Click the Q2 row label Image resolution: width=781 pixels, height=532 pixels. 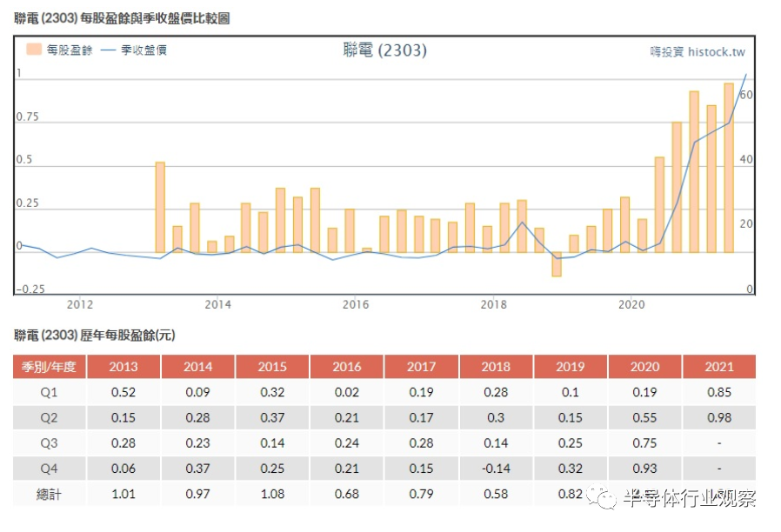tap(49, 417)
